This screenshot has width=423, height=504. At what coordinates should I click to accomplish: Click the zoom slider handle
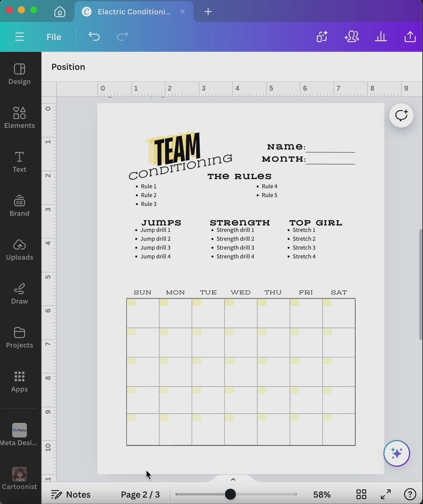click(x=231, y=494)
